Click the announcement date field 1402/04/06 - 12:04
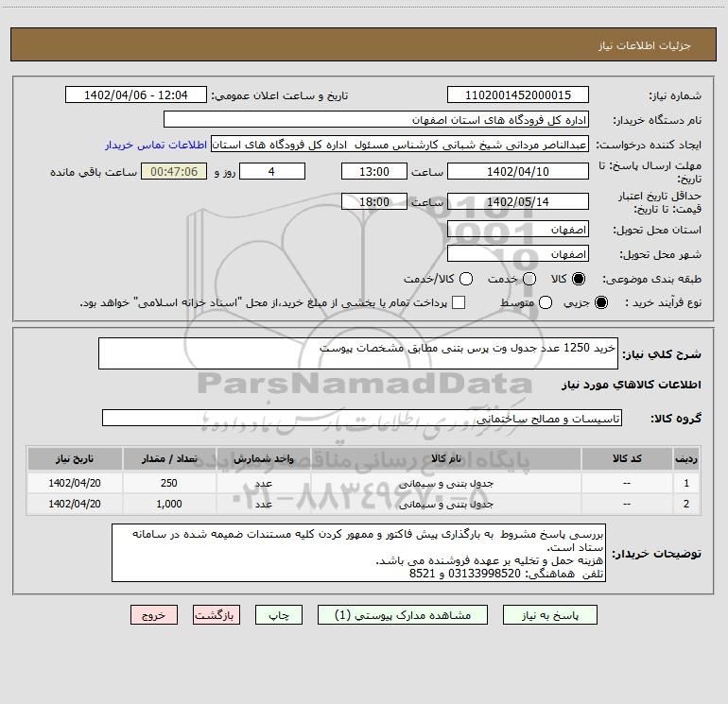 pyautogui.click(x=136, y=95)
